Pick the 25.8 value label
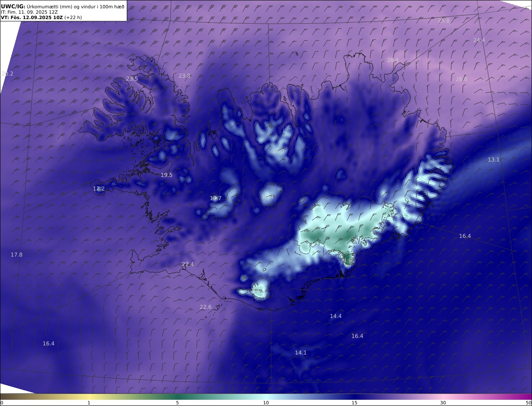The image size is (532, 406). point(444,20)
